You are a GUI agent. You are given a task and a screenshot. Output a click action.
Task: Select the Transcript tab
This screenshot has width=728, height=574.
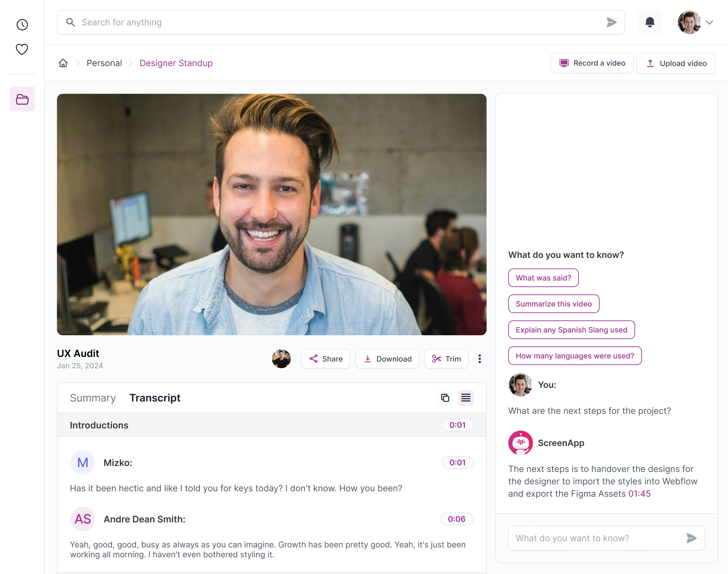[x=154, y=397]
